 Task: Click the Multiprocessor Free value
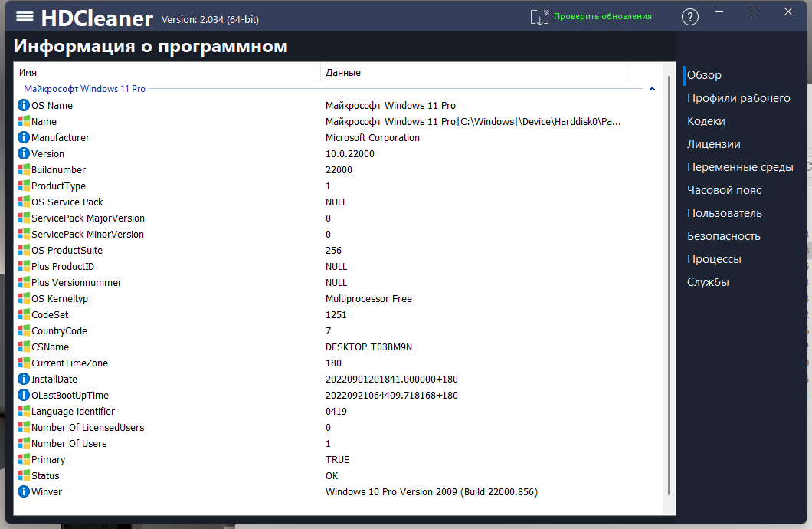pos(368,298)
